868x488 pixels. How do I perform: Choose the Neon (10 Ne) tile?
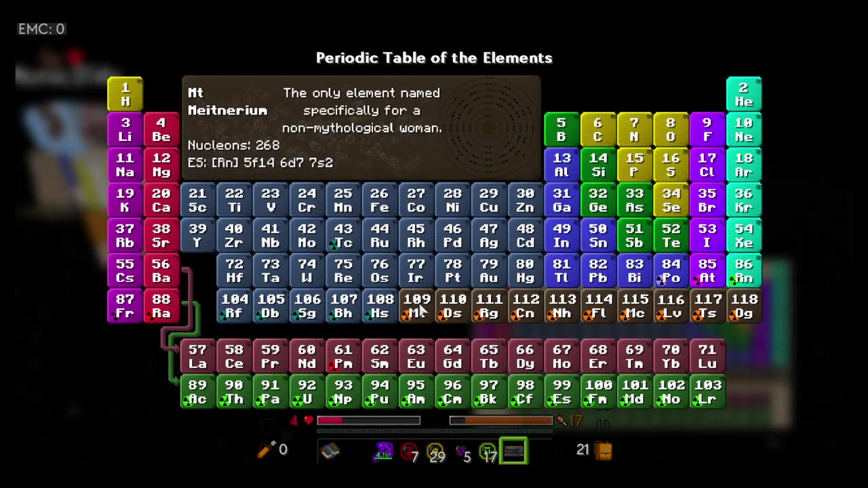click(744, 129)
